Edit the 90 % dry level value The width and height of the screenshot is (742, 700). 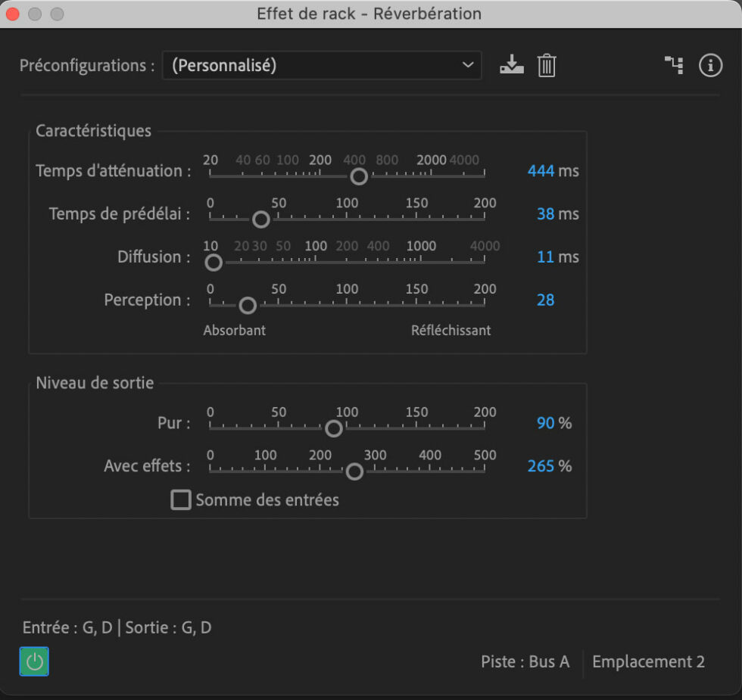546,423
